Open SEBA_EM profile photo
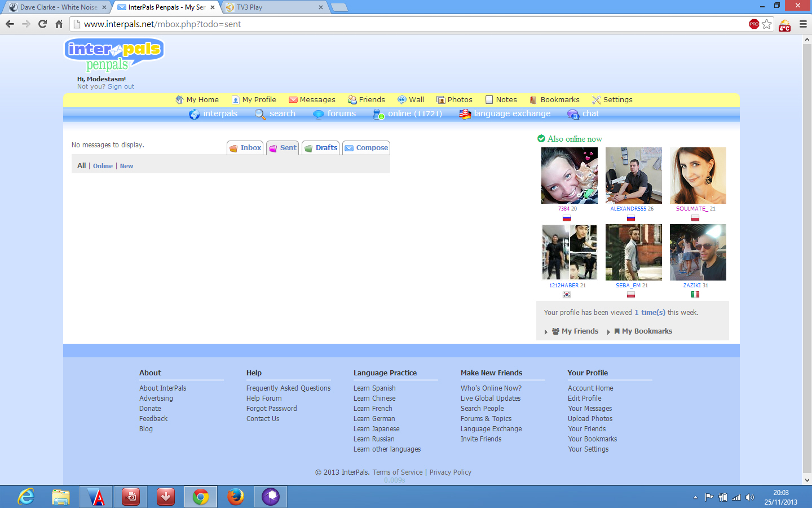 click(x=634, y=252)
